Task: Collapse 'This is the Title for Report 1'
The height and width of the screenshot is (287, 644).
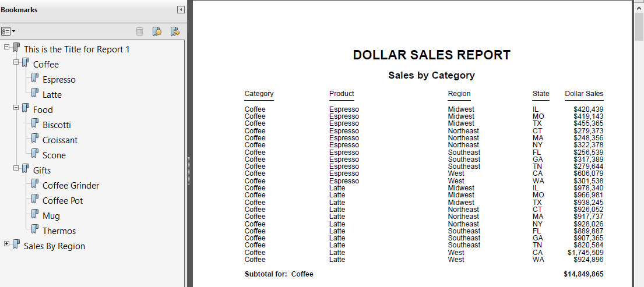Action: [6, 47]
